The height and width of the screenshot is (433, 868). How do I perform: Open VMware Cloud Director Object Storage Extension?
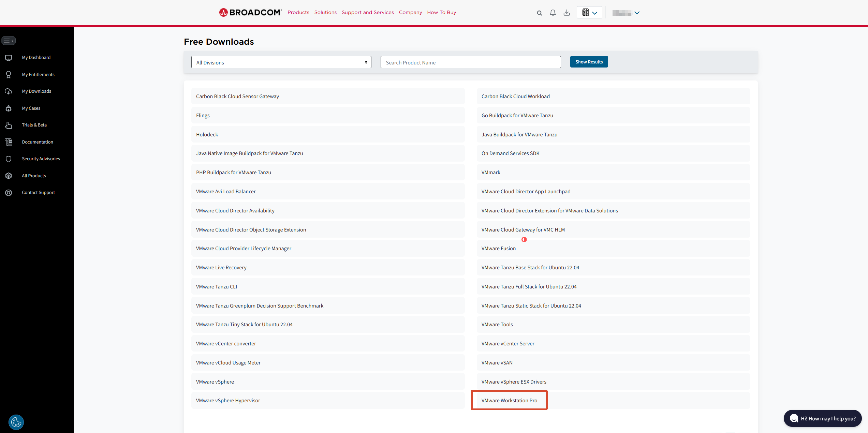coord(328,230)
